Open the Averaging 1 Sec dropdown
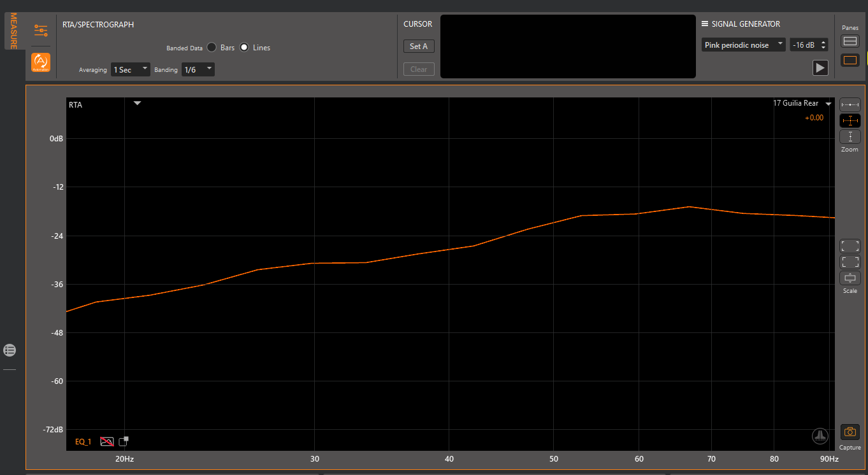This screenshot has width=868, height=475. [130, 69]
